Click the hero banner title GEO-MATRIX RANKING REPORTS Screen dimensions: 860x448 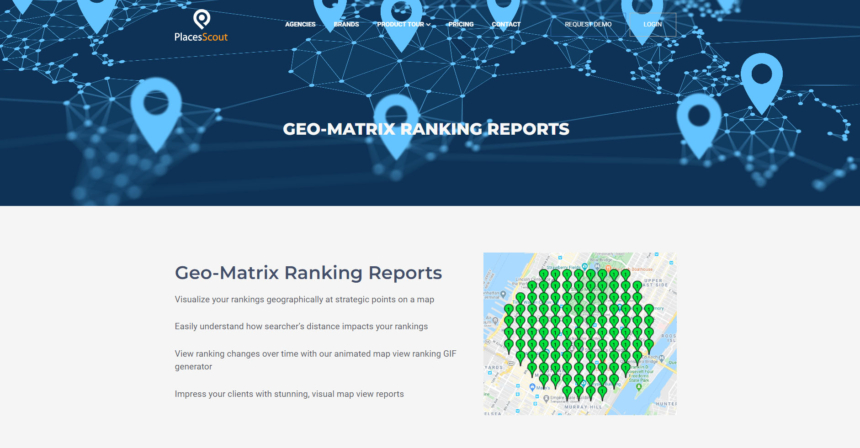pos(426,129)
